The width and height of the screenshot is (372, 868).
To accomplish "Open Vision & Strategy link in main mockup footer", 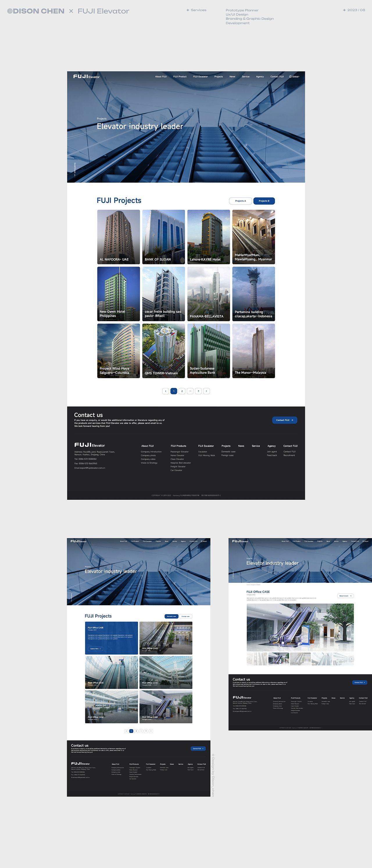I will 149,463.
